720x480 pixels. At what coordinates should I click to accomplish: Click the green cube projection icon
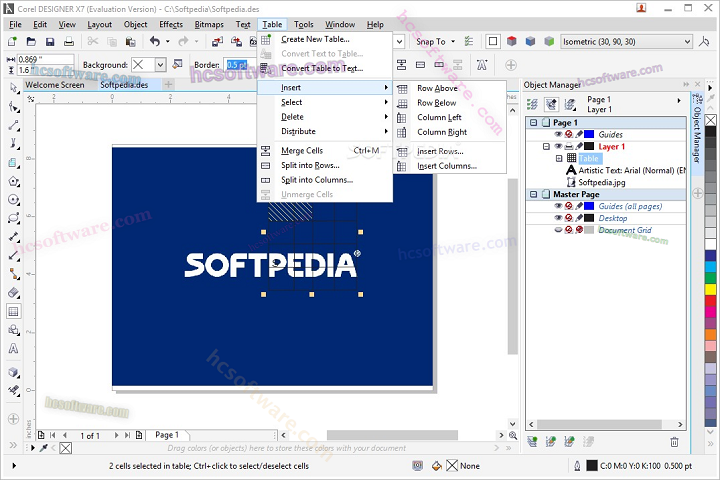pos(549,41)
